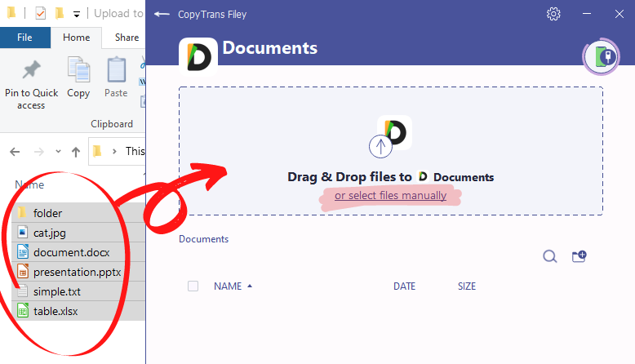The height and width of the screenshot is (364, 635).
Task: Minimize the CopyTrans Filey window
Action: pyautogui.click(x=586, y=14)
